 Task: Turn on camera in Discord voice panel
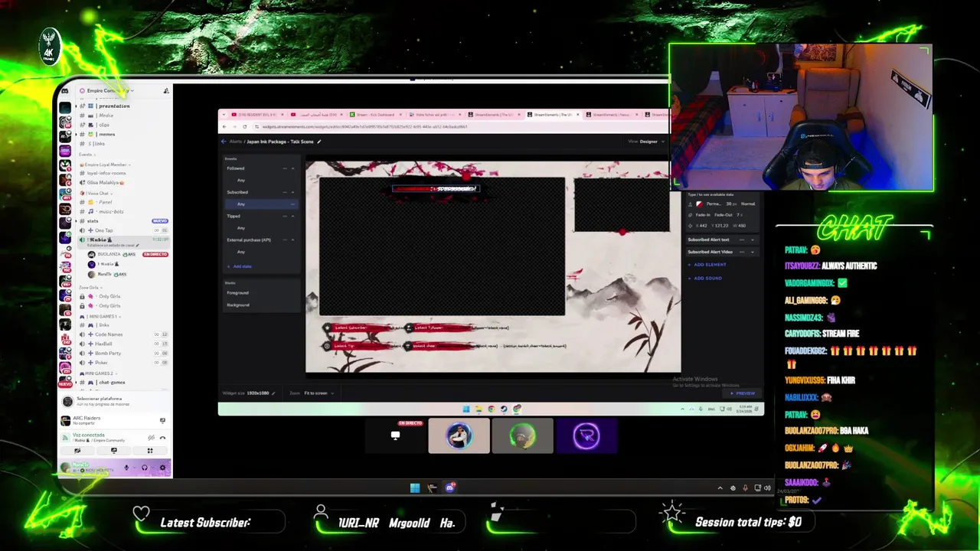click(77, 451)
